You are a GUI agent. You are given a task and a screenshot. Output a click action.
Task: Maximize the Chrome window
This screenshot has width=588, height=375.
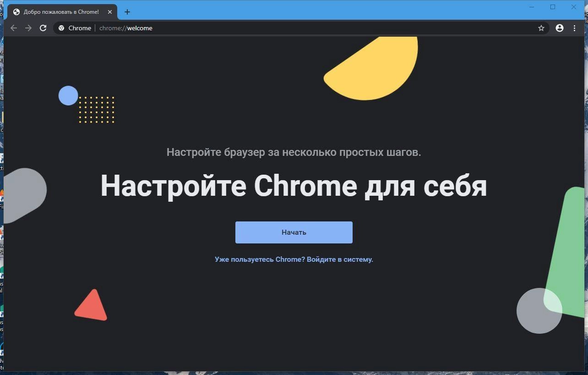click(x=553, y=7)
